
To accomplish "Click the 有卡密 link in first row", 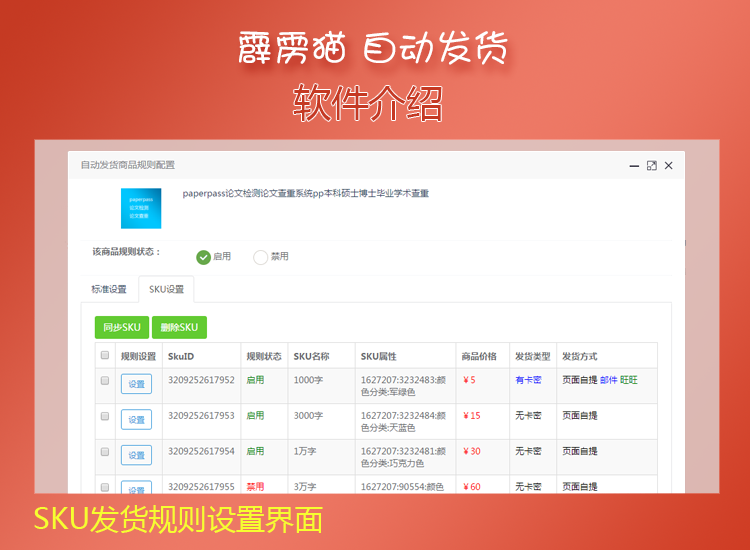I will tap(528, 380).
